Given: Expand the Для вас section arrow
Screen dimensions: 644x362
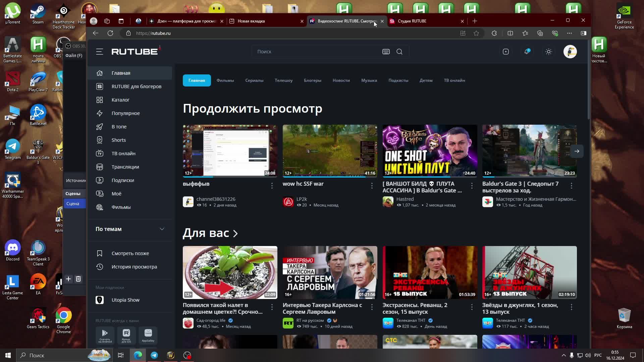Looking at the screenshot, I should (235, 233).
